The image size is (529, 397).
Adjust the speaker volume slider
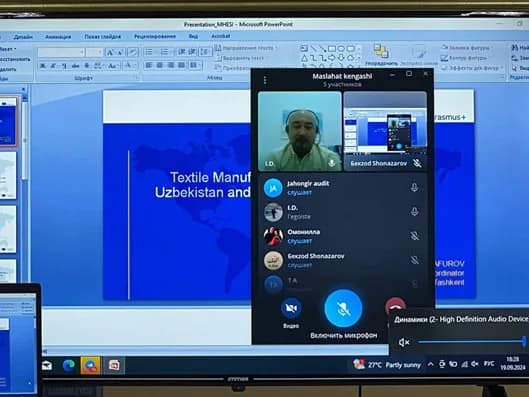(x=472, y=342)
